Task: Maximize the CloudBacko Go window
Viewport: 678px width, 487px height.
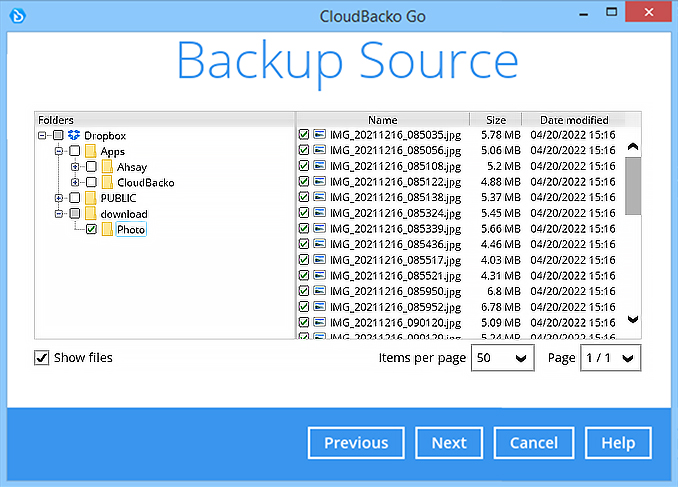Action: pos(611,12)
